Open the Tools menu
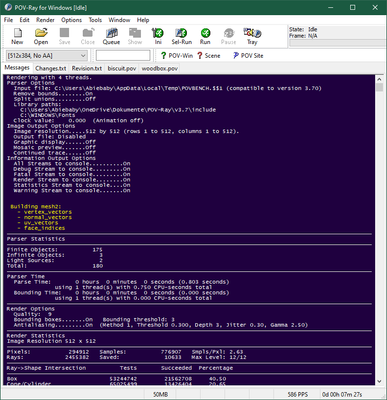This screenshot has width=387, height=400. coord(95,20)
